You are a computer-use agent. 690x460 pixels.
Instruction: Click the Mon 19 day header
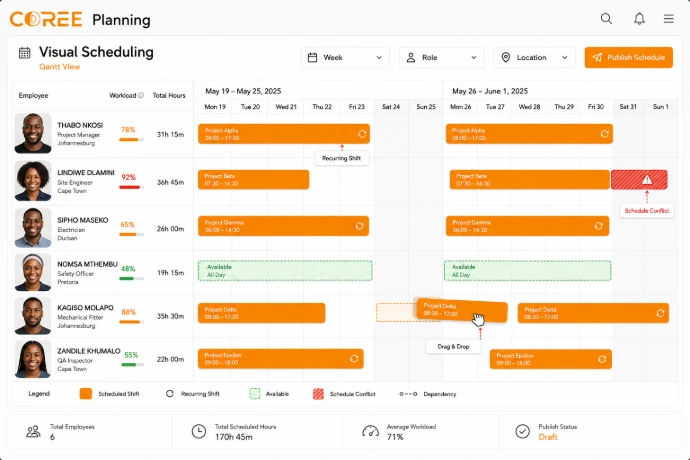click(215, 107)
